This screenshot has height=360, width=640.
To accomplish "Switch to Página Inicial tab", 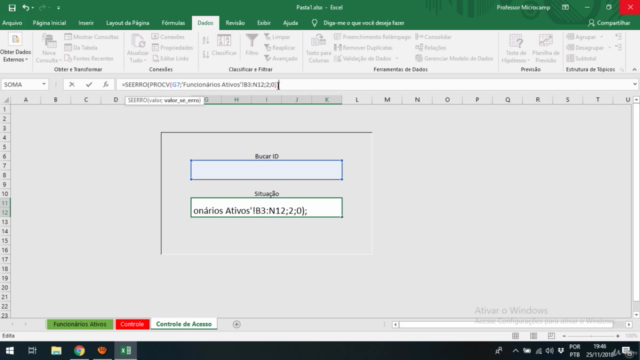I will 49,23.
